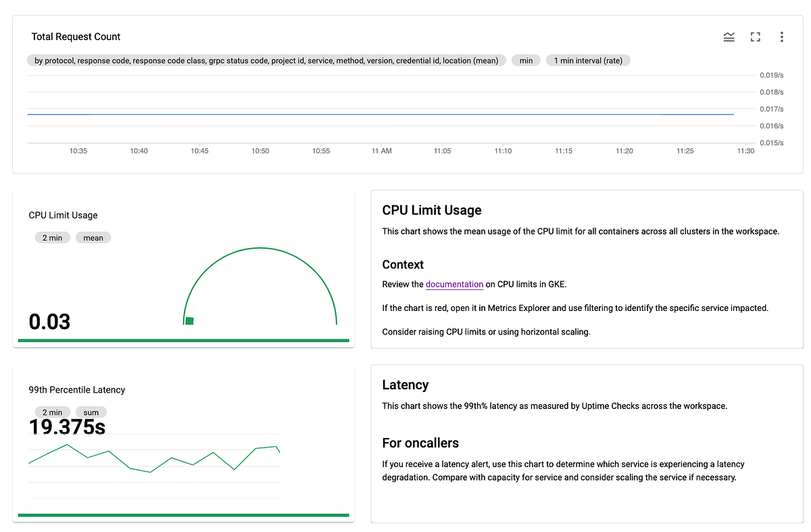
Task: Click the Total Request Count chart title
Action: tap(76, 37)
